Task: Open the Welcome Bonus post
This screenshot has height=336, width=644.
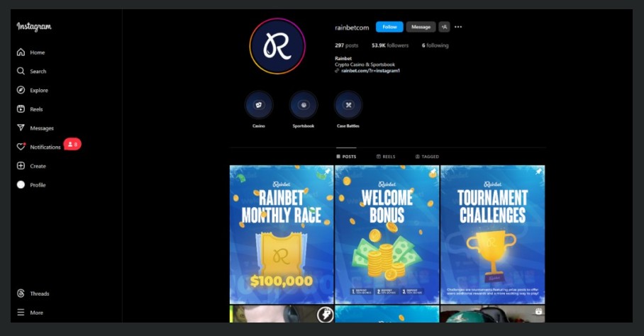Action: pyautogui.click(x=387, y=234)
